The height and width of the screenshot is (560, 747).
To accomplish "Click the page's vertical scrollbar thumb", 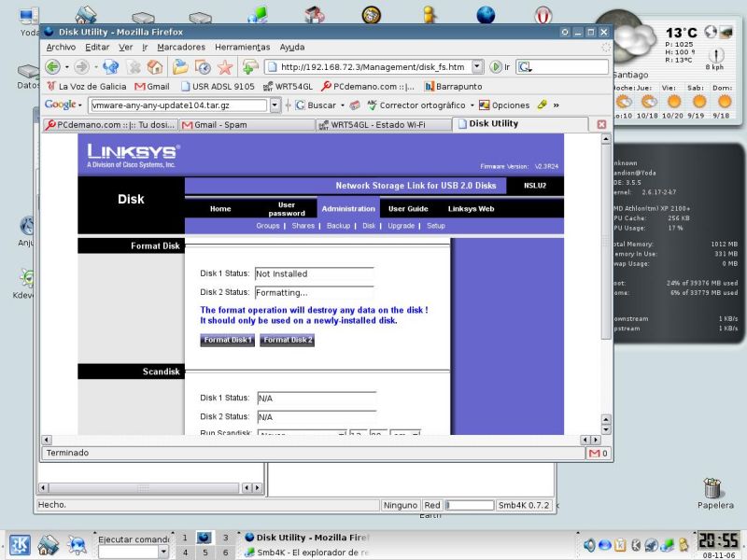I will tap(605, 242).
